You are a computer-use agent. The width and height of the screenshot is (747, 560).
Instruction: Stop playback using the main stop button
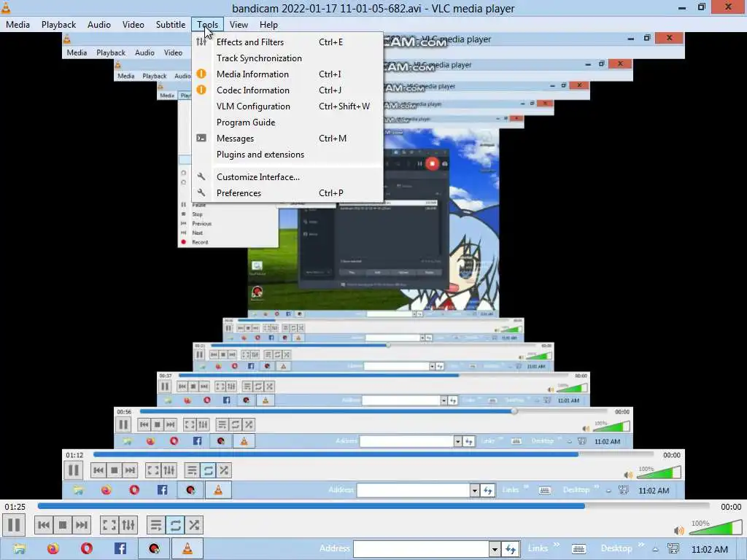point(63,525)
